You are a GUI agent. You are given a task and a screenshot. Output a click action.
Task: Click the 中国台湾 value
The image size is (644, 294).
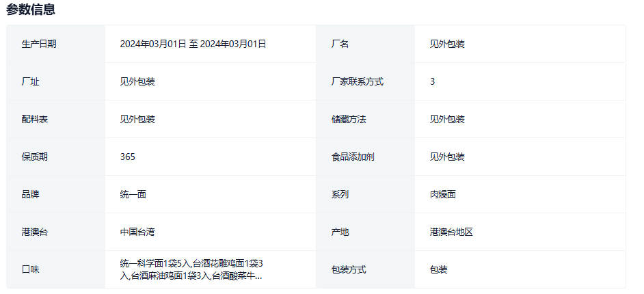coord(137,232)
